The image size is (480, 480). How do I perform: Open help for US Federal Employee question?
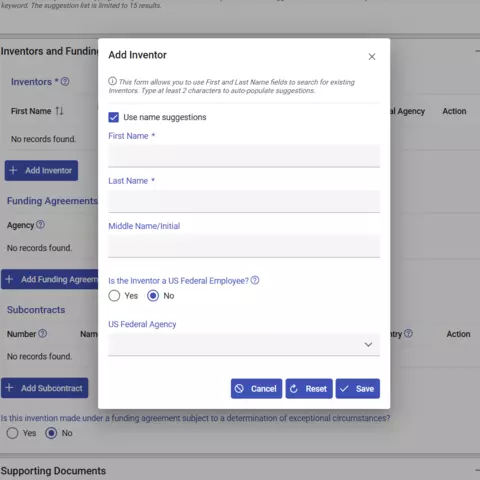tap(255, 280)
